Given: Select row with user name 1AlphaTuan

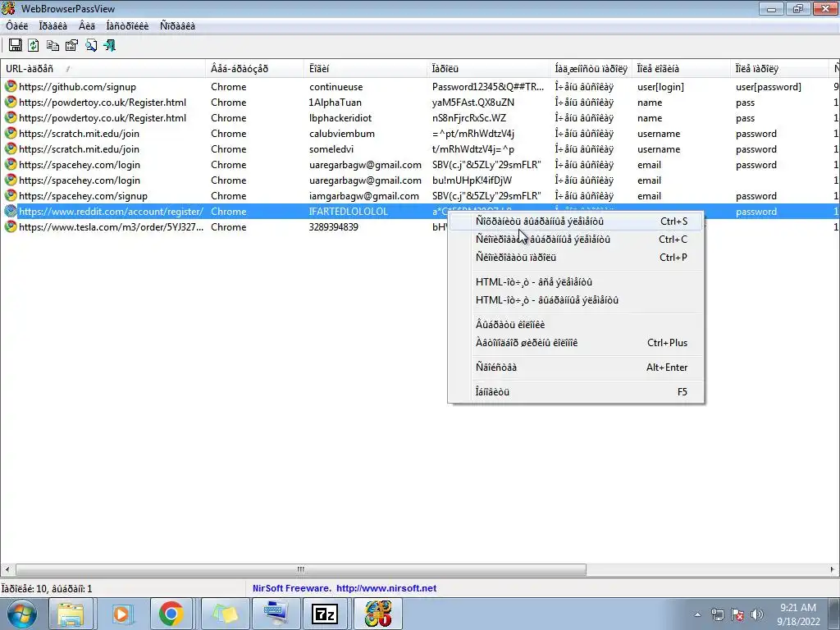Looking at the screenshot, I should [420, 103].
